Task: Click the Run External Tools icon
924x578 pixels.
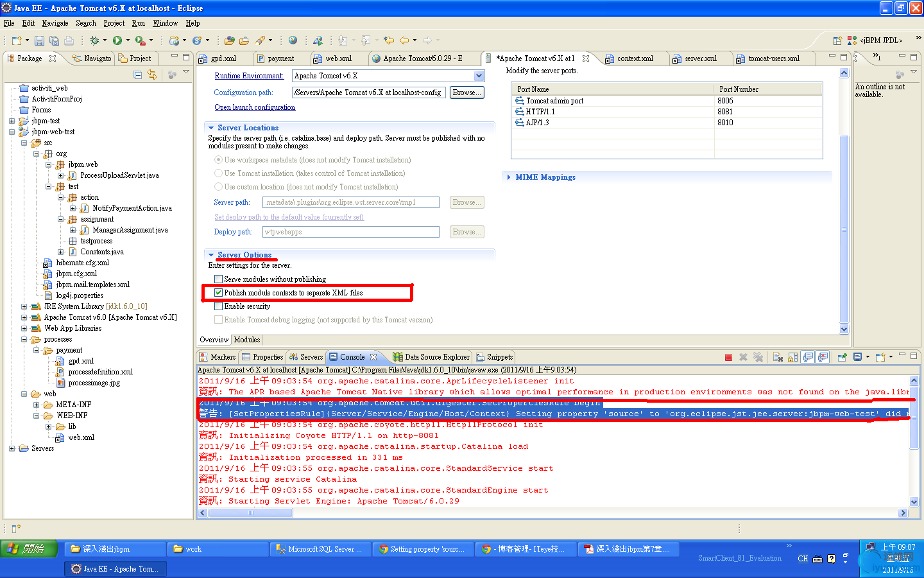Action: click(140, 40)
